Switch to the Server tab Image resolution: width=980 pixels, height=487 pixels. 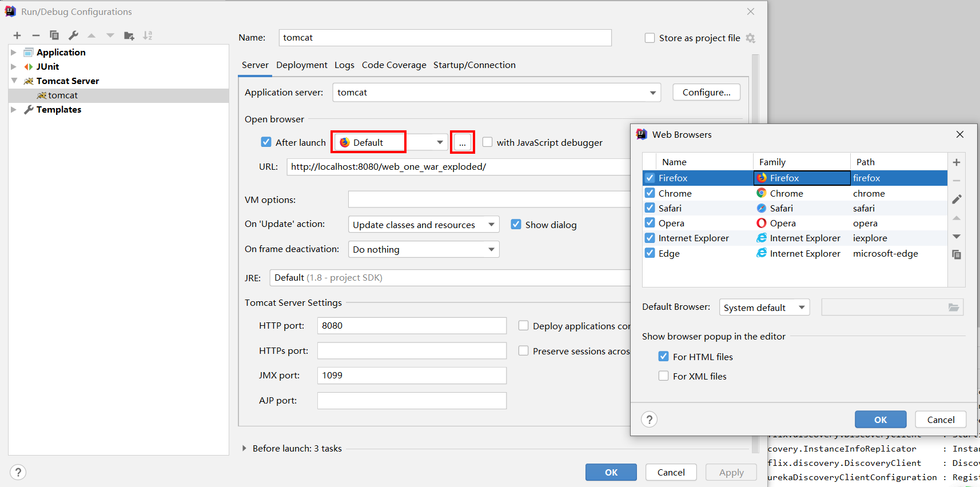coord(255,65)
